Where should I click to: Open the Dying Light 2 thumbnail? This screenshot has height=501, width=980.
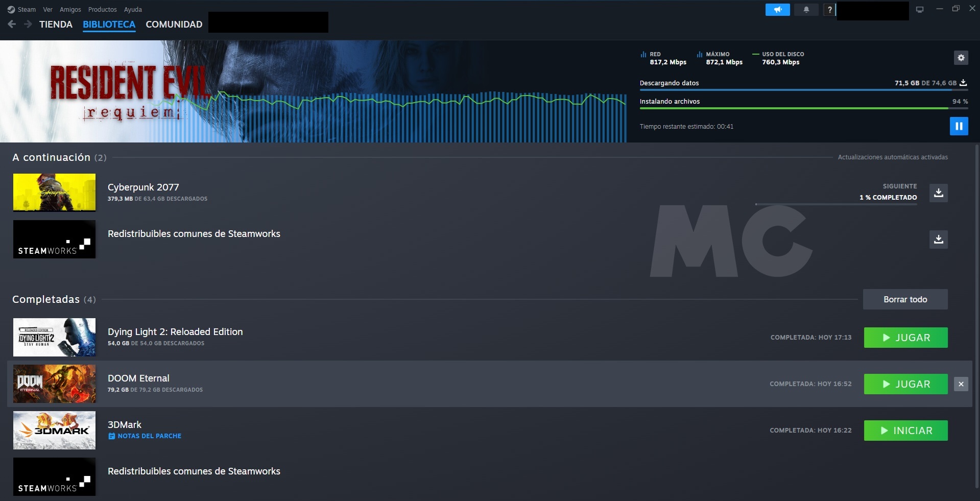(x=54, y=337)
